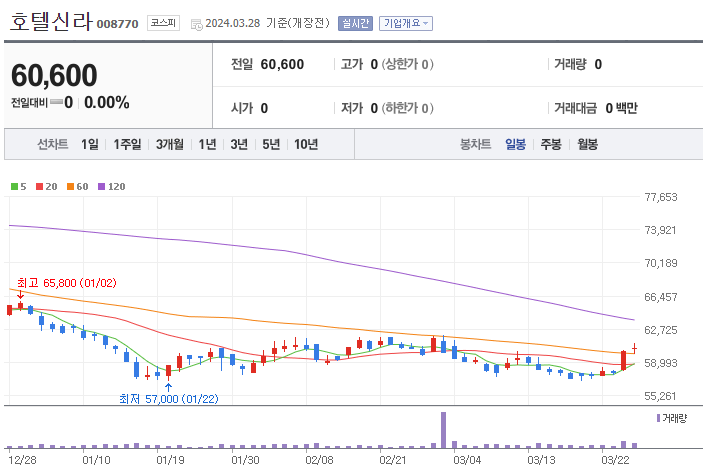Click the 03/22 date axis label

(x=615, y=460)
